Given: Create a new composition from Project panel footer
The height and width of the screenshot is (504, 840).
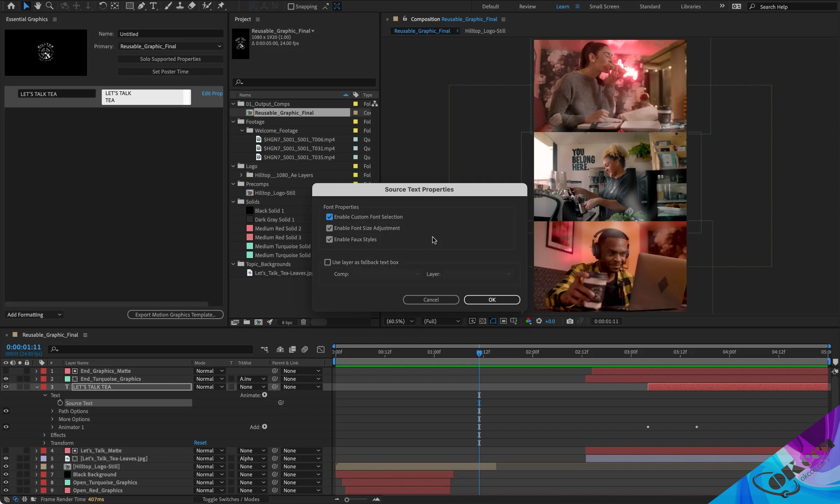Looking at the screenshot, I should [258, 322].
